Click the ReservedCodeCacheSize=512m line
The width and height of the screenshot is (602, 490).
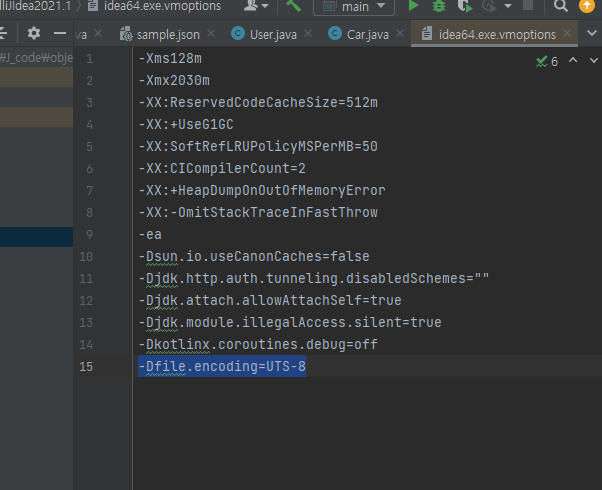258,103
